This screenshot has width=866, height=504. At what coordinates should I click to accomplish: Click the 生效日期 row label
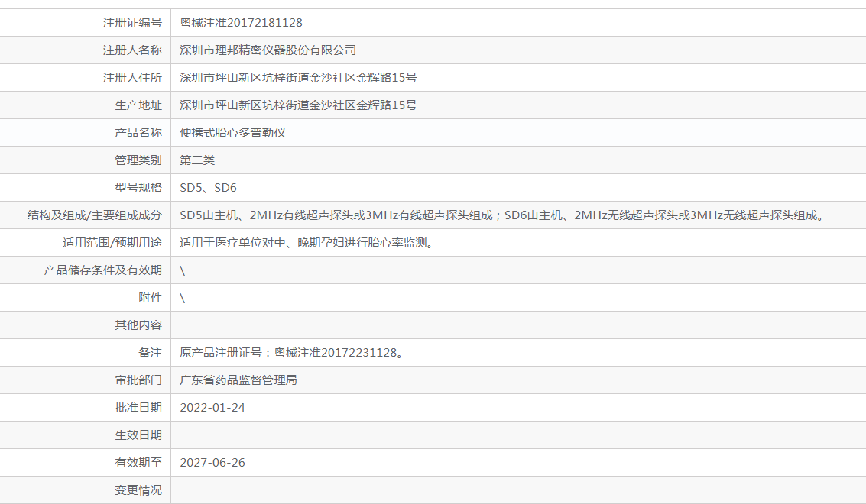click(x=138, y=435)
